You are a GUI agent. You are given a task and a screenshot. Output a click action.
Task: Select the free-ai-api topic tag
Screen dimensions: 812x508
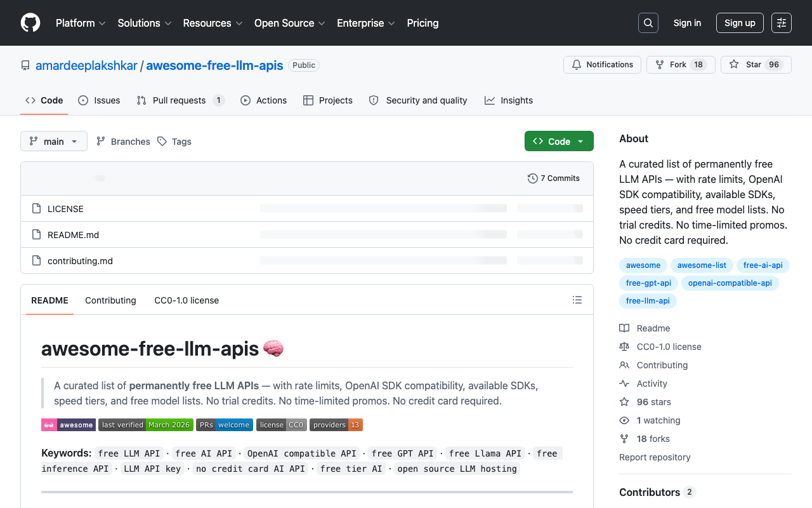click(763, 265)
